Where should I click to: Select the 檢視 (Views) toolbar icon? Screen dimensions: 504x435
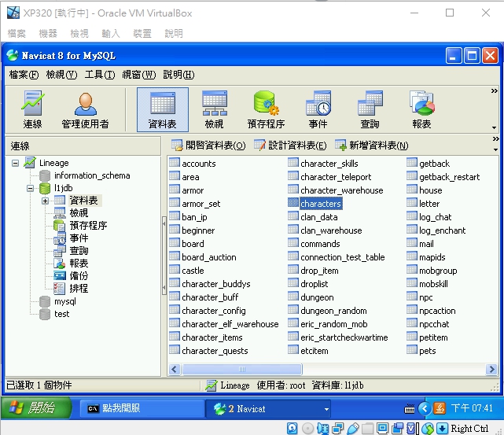tap(215, 109)
